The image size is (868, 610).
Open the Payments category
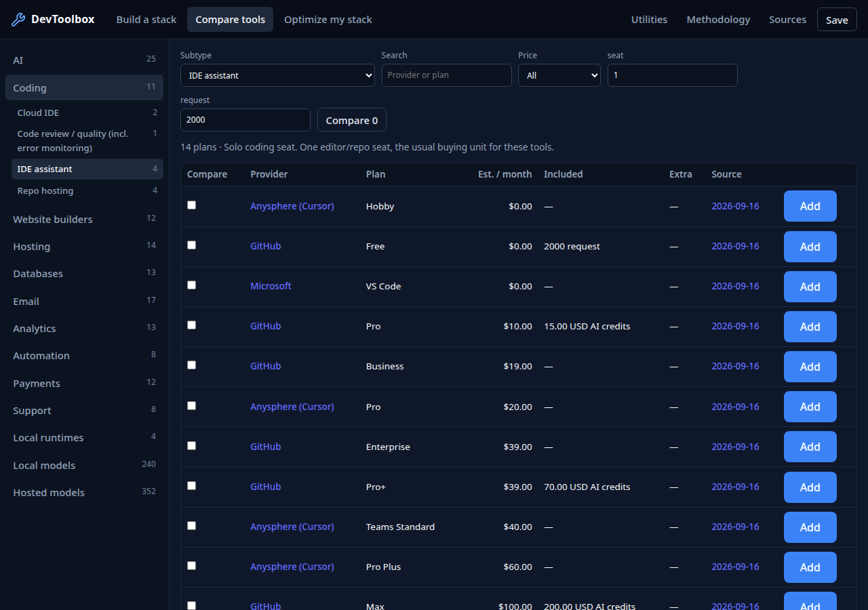click(84, 383)
